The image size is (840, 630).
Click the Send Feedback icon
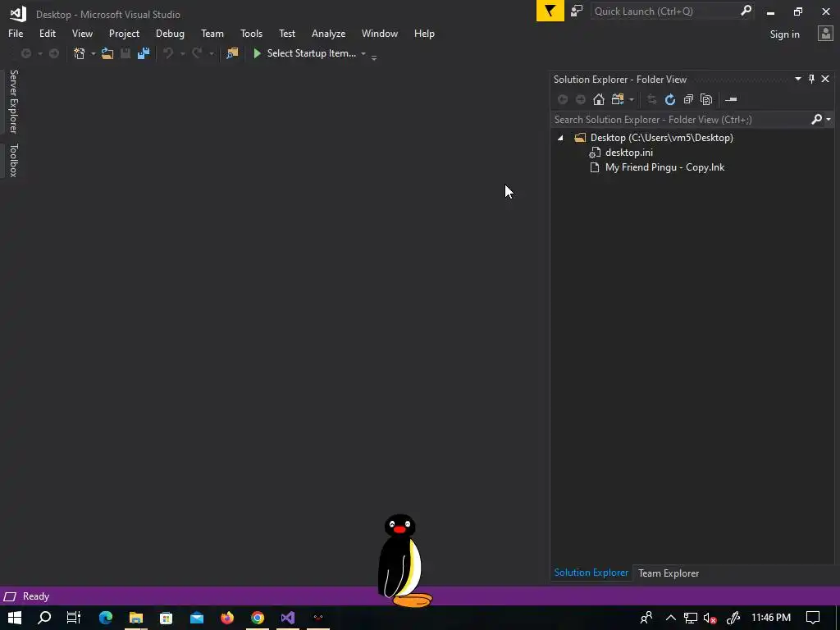(x=577, y=11)
